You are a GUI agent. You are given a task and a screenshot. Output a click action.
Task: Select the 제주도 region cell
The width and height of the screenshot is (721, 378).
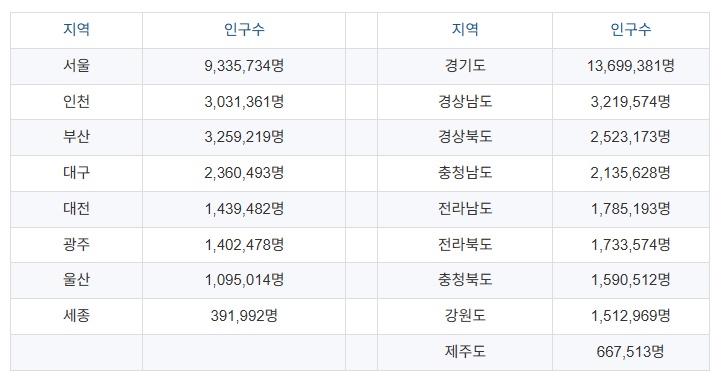(x=465, y=352)
